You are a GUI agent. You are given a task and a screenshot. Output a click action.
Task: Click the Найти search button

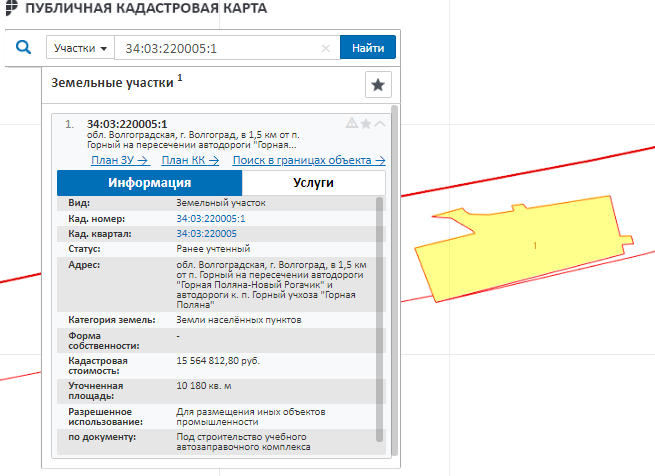[x=368, y=48]
